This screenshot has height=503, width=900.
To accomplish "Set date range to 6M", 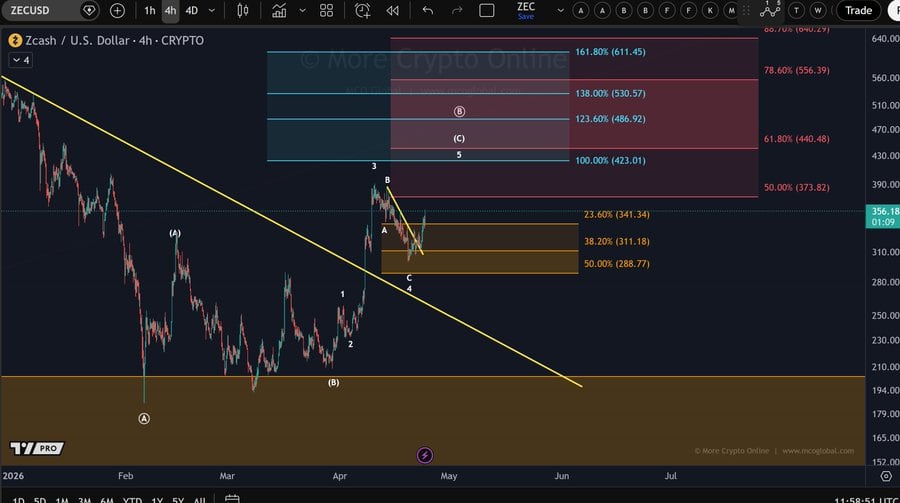I will (x=107, y=500).
